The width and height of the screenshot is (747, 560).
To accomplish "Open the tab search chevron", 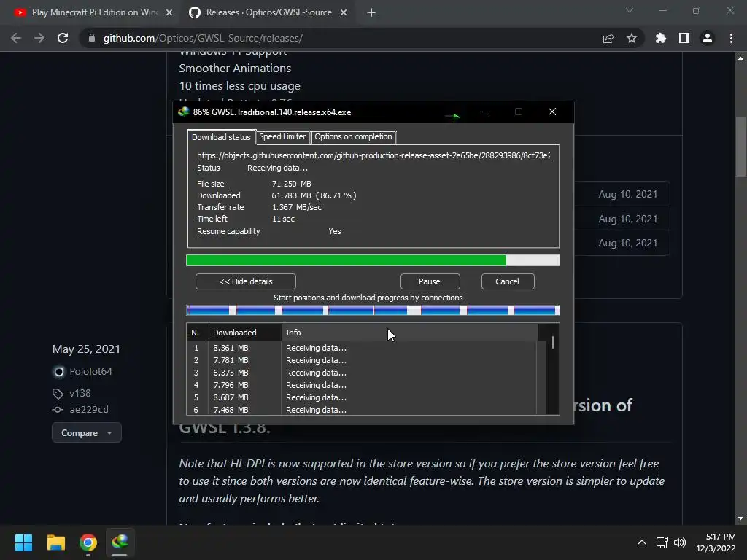I will tap(630, 10).
